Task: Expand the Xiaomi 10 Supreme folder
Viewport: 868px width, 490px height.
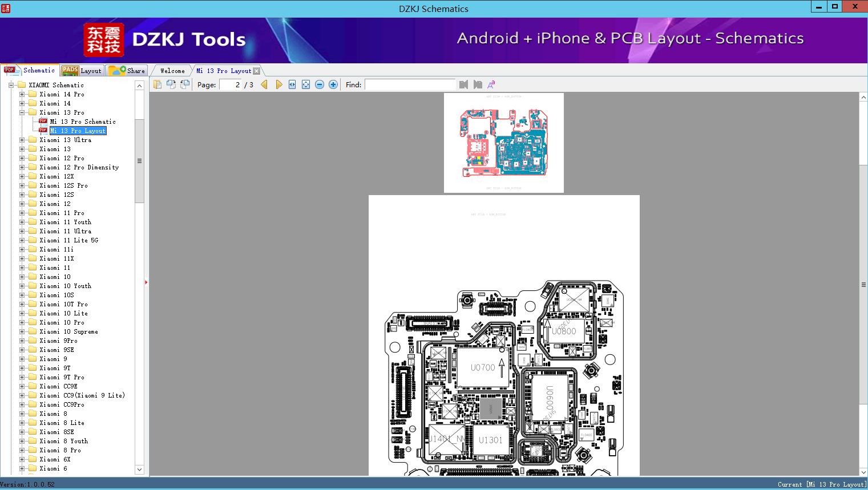Action: point(22,331)
